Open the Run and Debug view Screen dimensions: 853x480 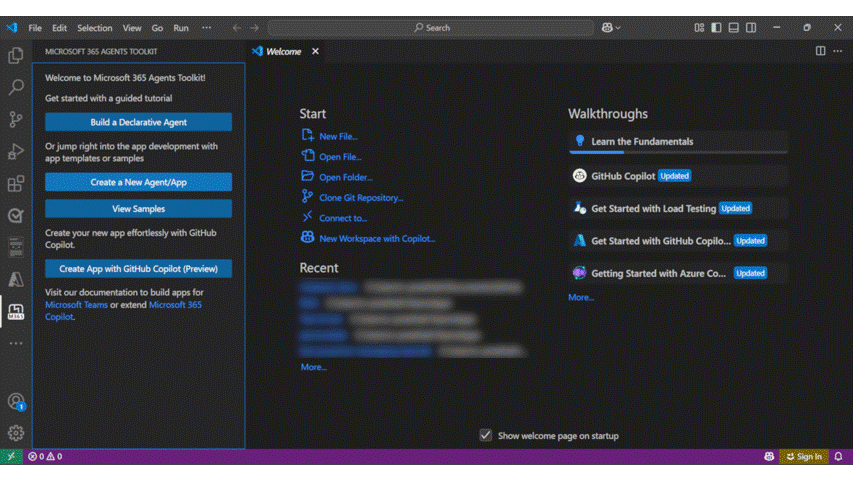[x=16, y=151]
